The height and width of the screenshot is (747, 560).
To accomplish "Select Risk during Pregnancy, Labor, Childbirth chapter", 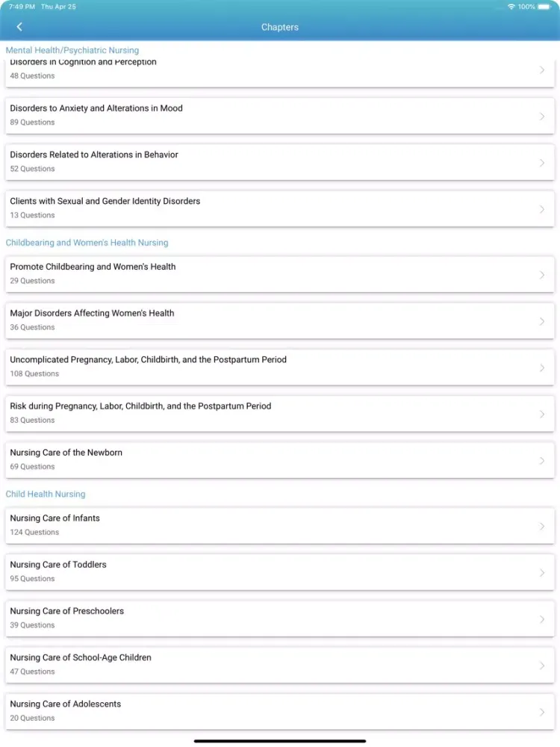I will (280, 414).
